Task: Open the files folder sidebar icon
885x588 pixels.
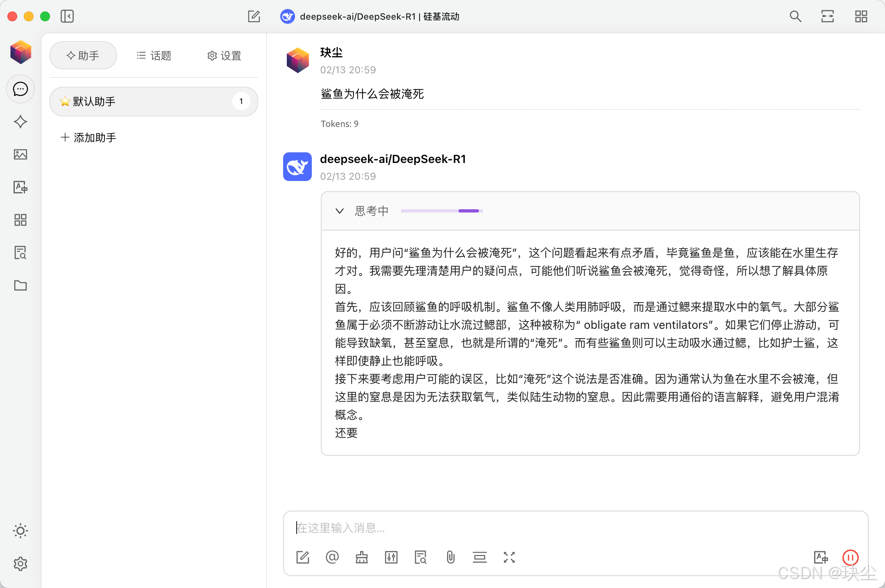Action: click(x=20, y=285)
